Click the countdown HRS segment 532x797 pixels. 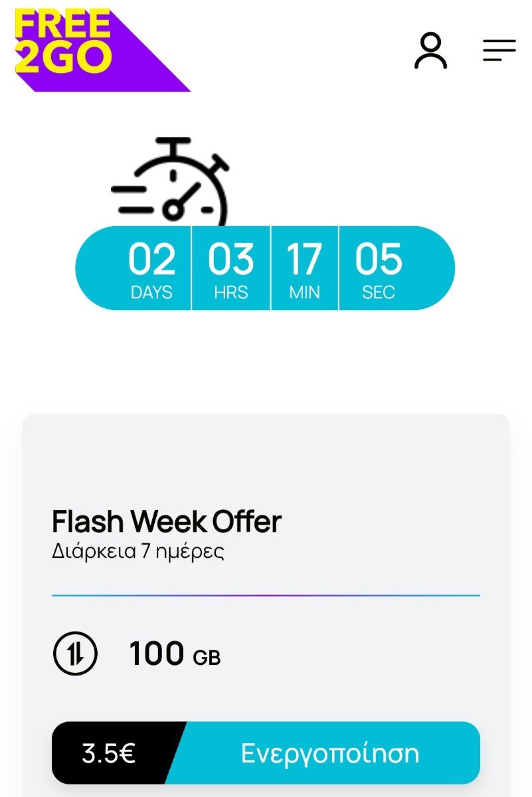[x=231, y=268]
